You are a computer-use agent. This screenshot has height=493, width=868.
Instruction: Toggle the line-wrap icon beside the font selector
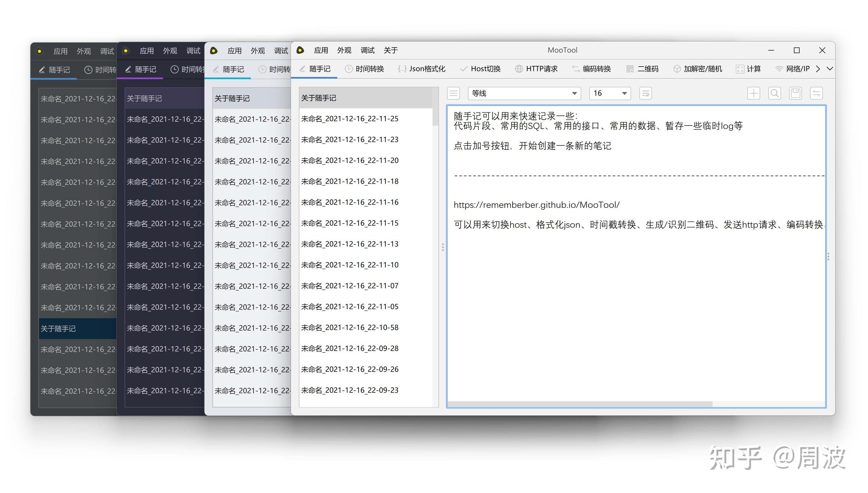645,93
